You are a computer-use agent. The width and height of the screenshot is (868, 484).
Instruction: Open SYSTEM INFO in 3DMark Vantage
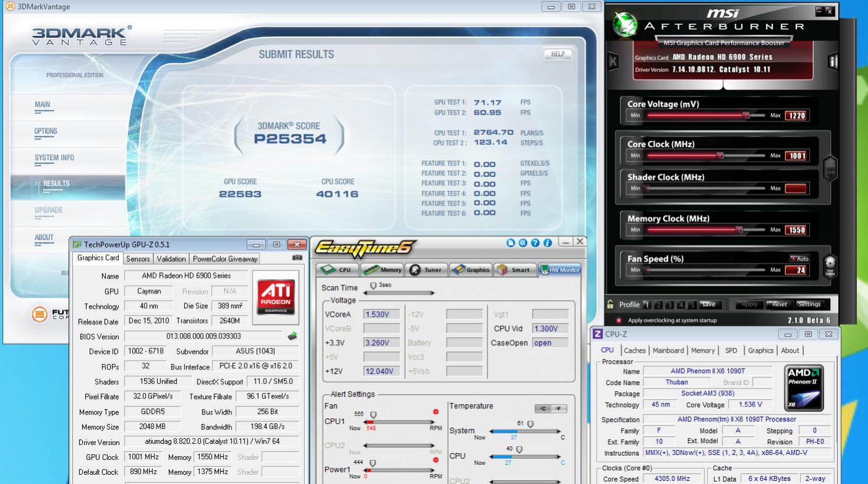click(x=54, y=158)
